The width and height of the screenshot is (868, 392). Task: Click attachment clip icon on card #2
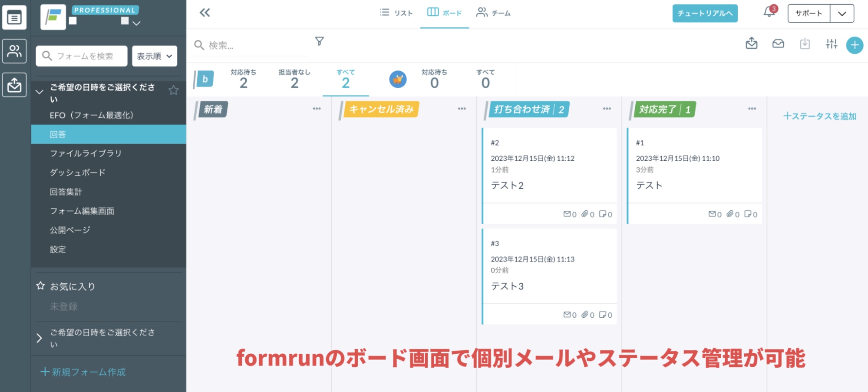pyautogui.click(x=585, y=214)
